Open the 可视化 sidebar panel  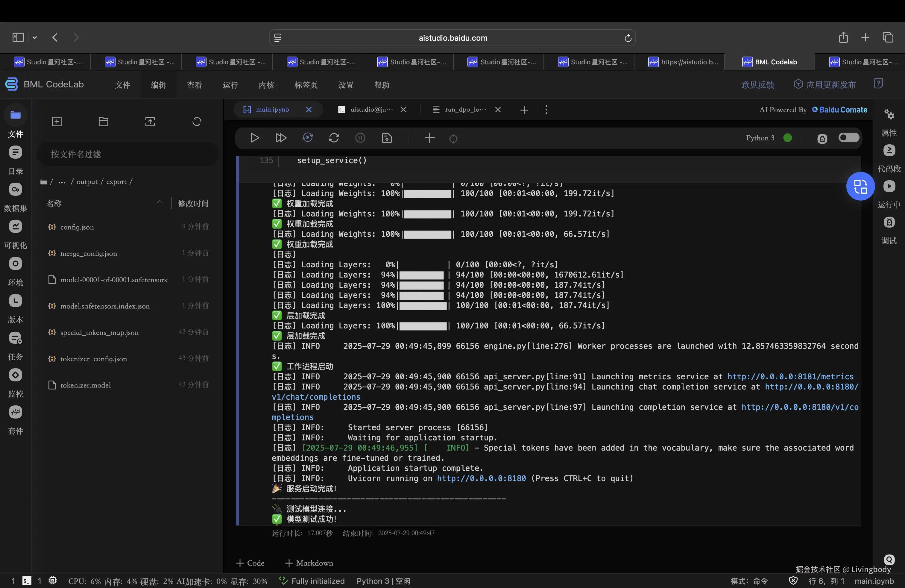15,227
